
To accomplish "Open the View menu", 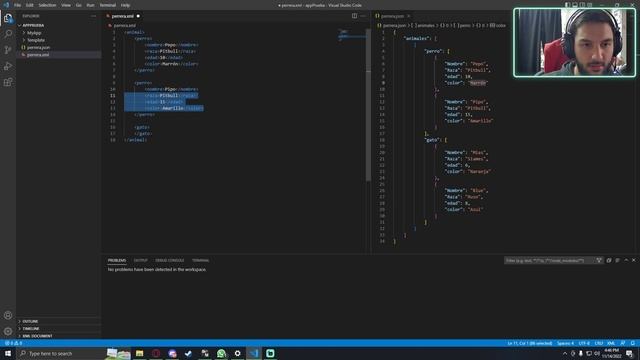I will click(x=66, y=5).
